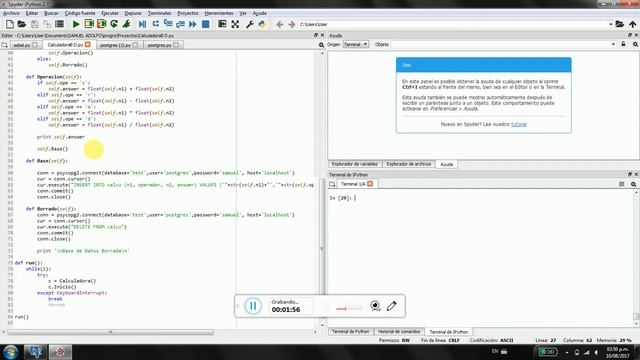This screenshot has height=360, width=640.
Task: Click the editor magnifier options icon
Action: coord(321,45)
